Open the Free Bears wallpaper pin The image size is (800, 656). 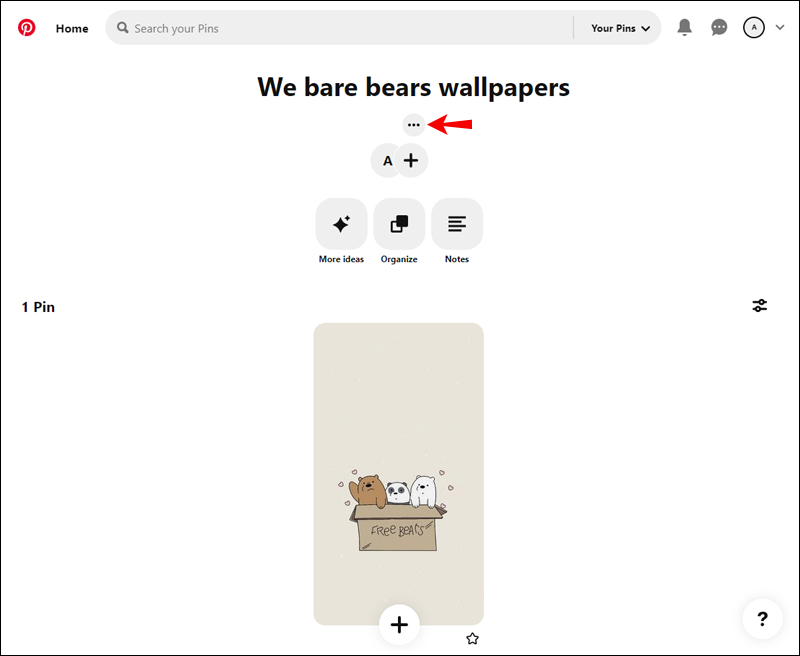398,474
